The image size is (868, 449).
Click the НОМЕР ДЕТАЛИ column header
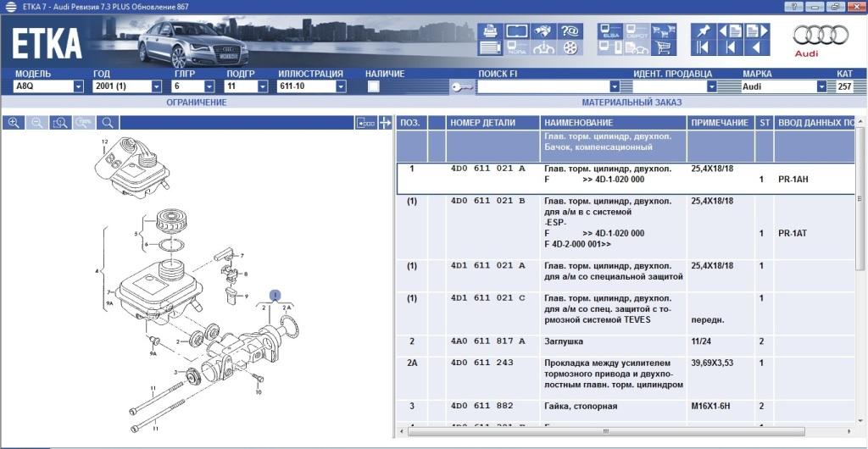[492, 123]
